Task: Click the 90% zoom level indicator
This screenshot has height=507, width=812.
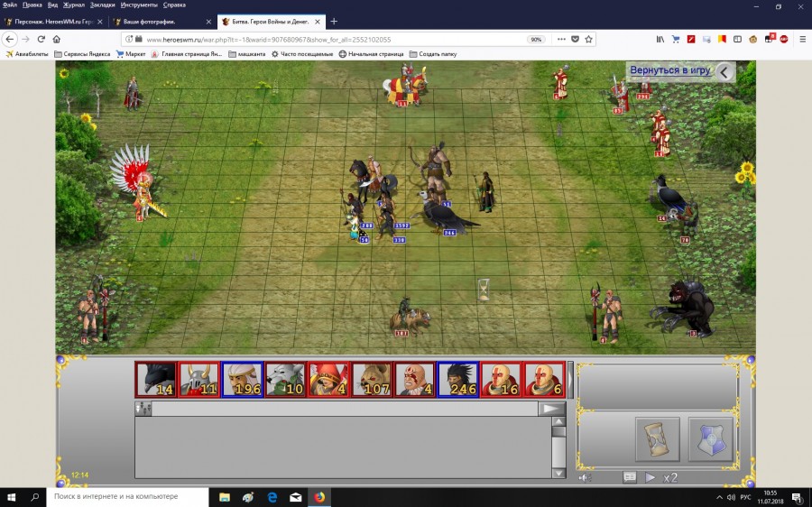Action: pyautogui.click(x=536, y=39)
